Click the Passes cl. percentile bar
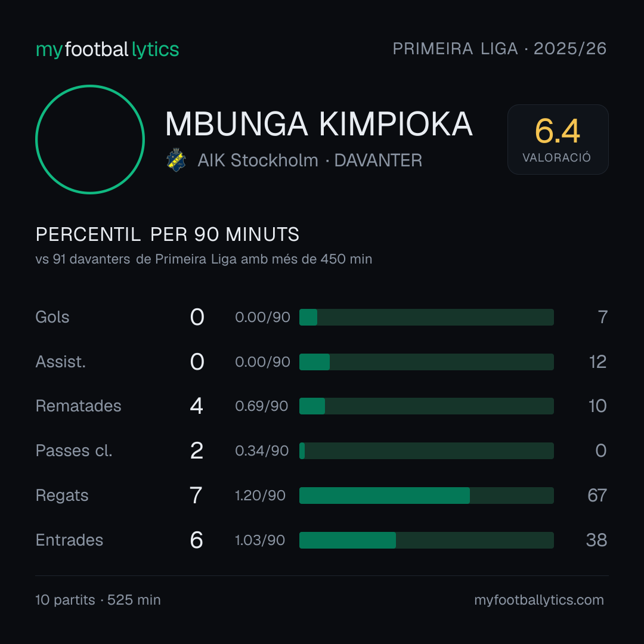644x644 pixels. click(x=426, y=451)
